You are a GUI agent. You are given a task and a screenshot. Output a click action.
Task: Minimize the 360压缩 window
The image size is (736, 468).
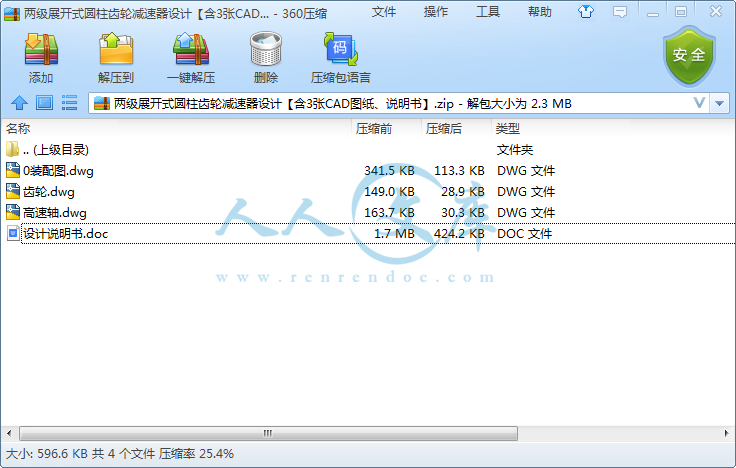[652, 13]
